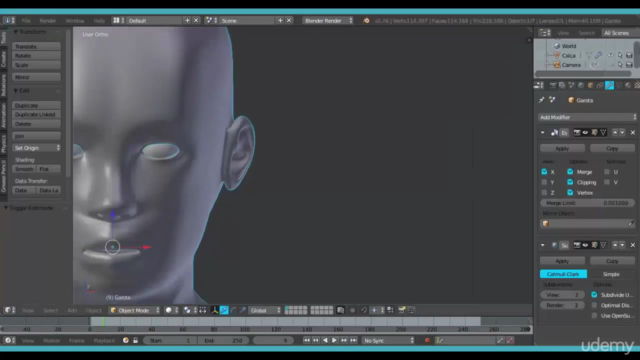Toggle the Vertex groups checkbox
Viewport: 640px width, 360px height.
pyautogui.click(x=570, y=192)
